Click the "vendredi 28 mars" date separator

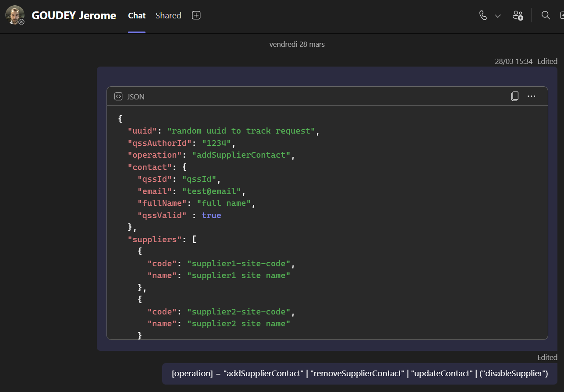point(297,44)
